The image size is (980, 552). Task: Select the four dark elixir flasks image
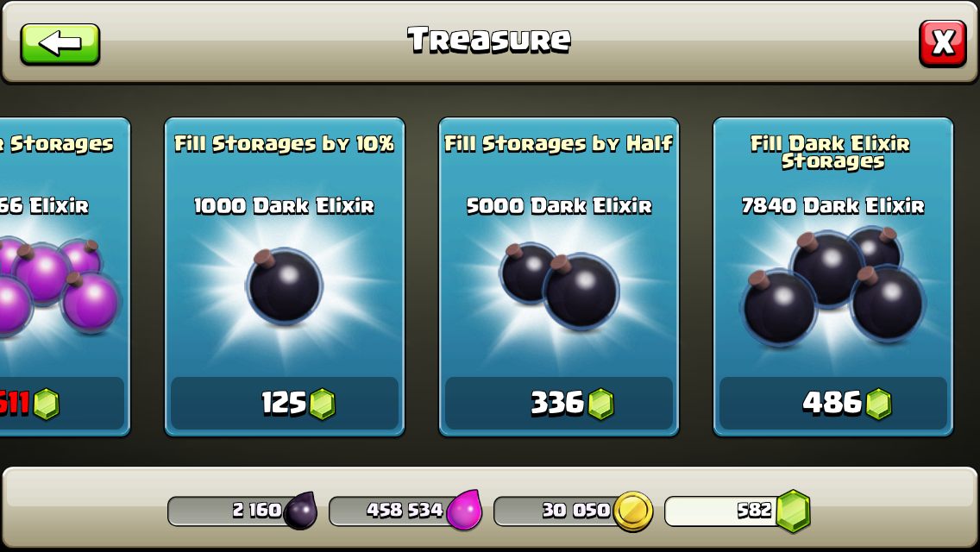pyautogui.click(x=833, y=285)
